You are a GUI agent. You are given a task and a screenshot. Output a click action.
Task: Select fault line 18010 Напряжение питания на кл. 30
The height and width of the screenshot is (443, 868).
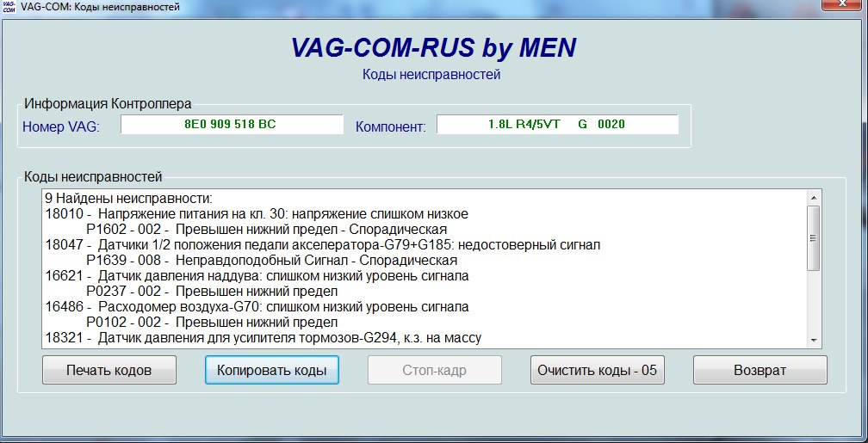point(257,213)
